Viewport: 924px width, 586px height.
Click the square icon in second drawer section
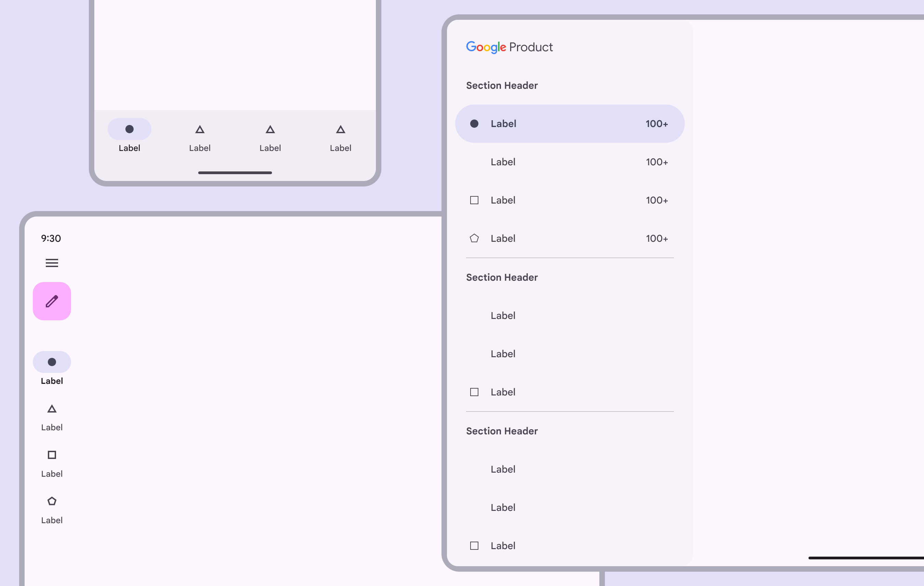tap(474, 392)
